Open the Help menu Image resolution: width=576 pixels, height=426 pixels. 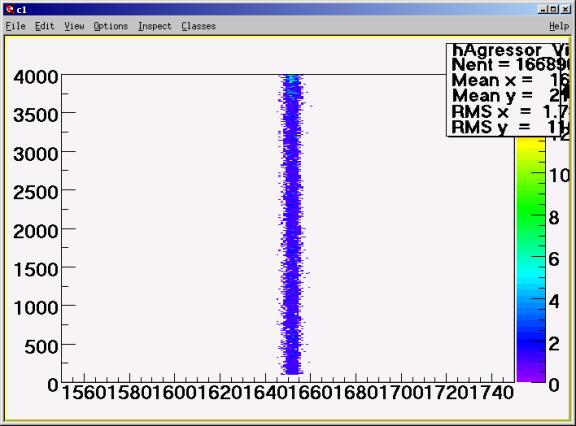coord(559,26)
